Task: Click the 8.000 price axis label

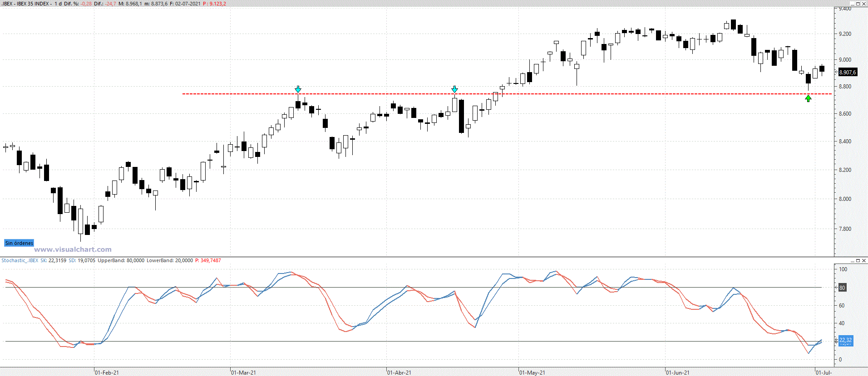Action: click(x=845, y=199)
